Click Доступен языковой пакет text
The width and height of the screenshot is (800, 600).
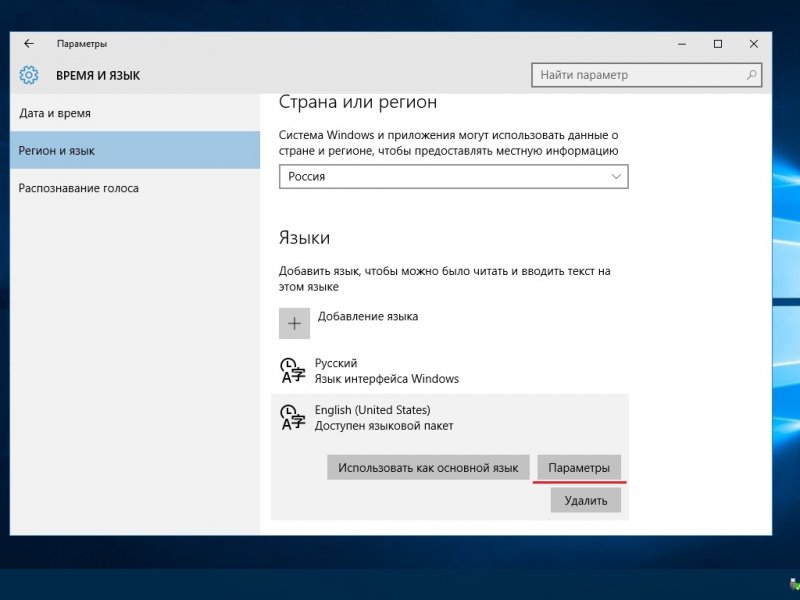384,426
